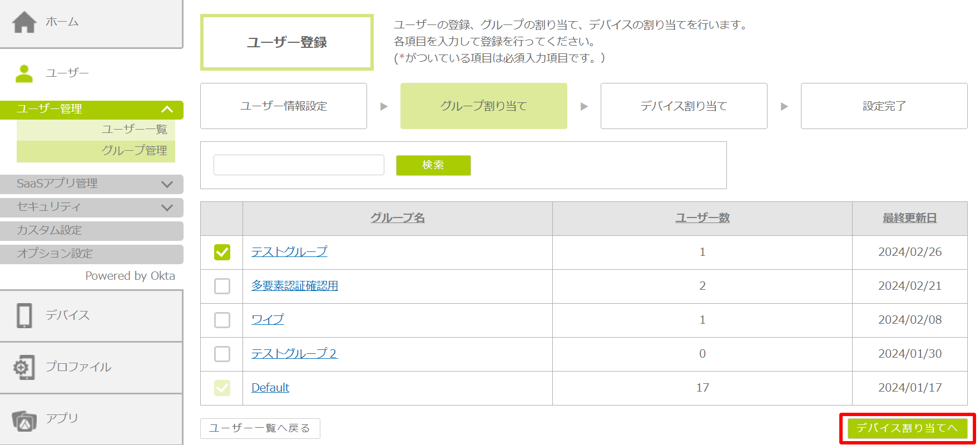Click ユーザー一覧へ戻る button
980x445 pixels.
pyautogui.click(x=260, y=428)
